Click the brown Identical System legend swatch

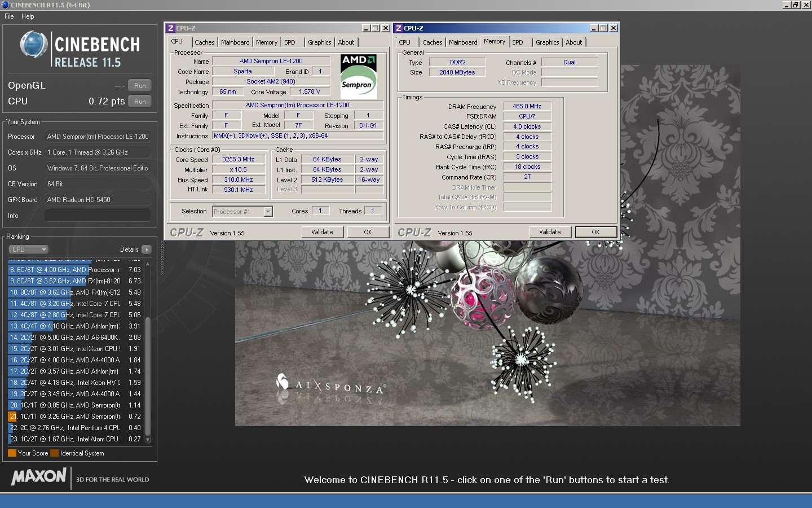(x=54, y=453)
